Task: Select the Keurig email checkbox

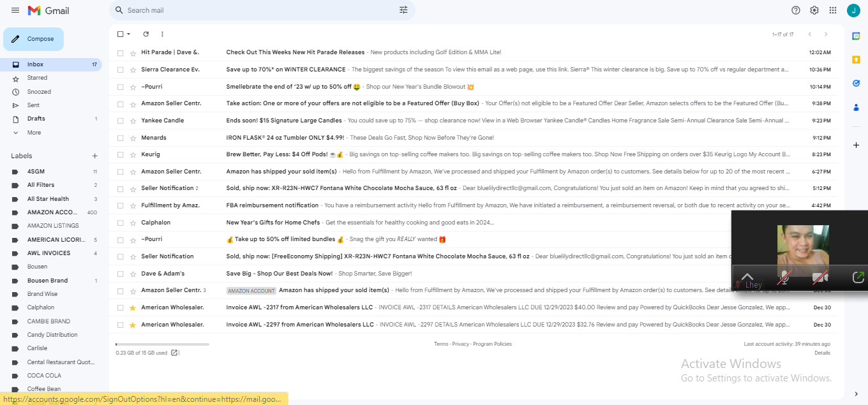Action: coord(120,154)
